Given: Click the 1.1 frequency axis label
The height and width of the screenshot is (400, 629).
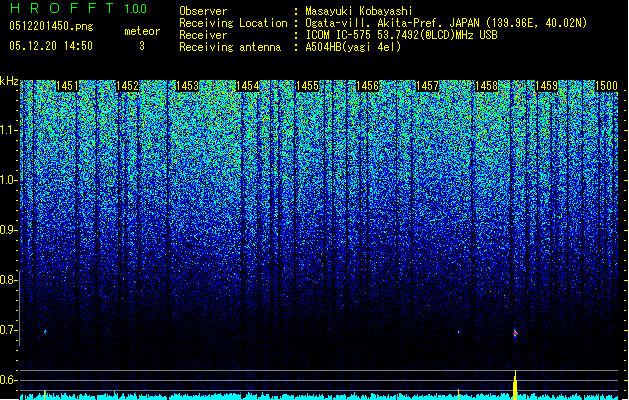Looking at the screenshot, I should [x=8, y=130].
